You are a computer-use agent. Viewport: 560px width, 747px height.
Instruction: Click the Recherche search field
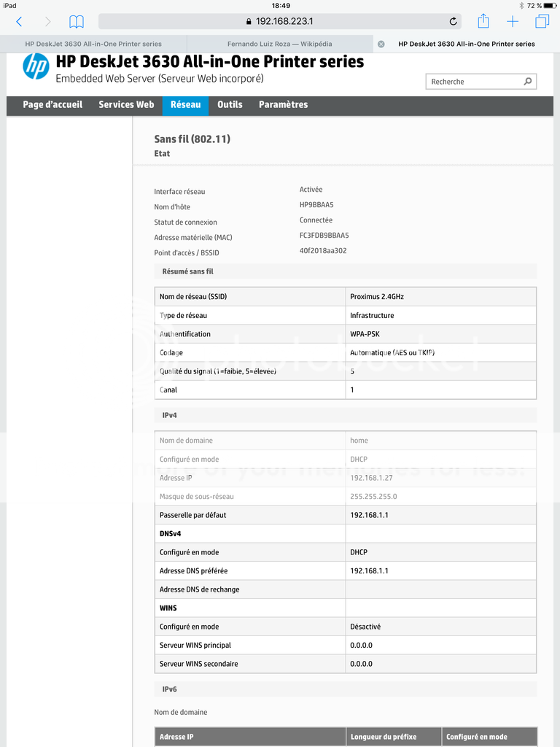481,82
